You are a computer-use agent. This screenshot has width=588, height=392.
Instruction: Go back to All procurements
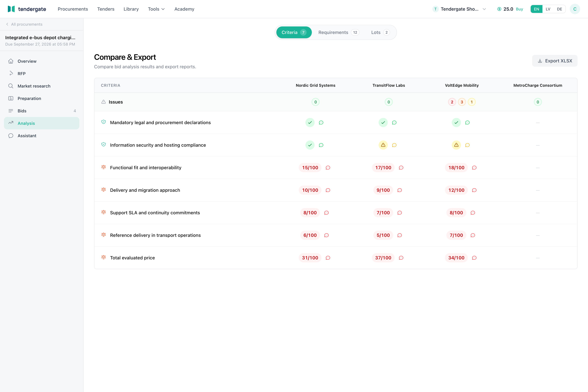(24, 24)
